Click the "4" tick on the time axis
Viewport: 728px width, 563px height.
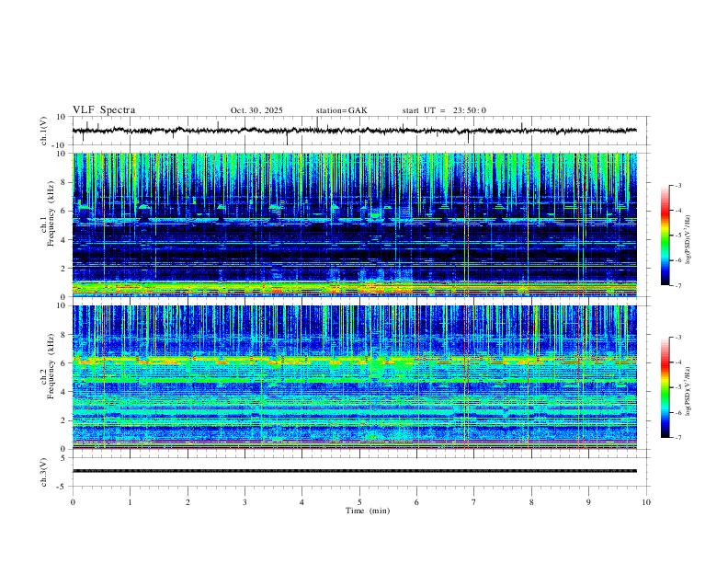click(301, 502)
